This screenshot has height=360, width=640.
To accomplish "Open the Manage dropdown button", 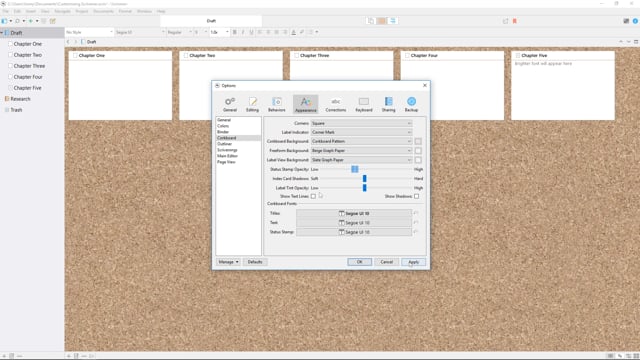I will pos(228,262).
